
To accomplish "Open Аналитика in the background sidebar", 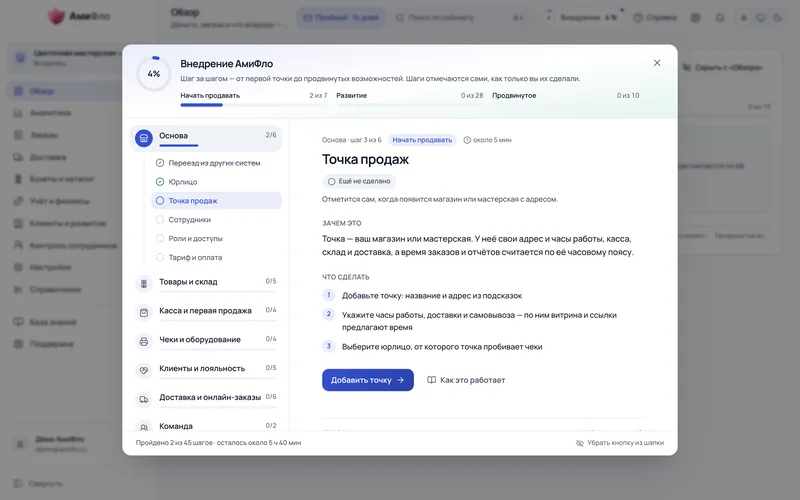I will point(65,113).
